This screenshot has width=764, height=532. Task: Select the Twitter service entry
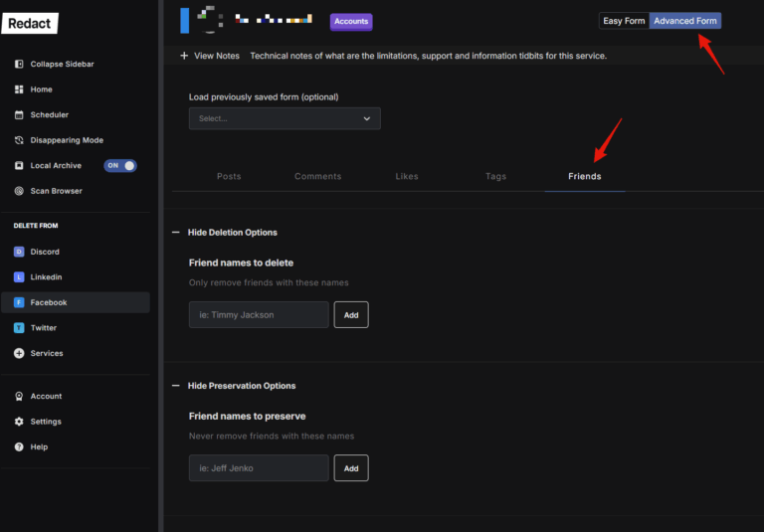pyautogui.click(x=43, y=327)
